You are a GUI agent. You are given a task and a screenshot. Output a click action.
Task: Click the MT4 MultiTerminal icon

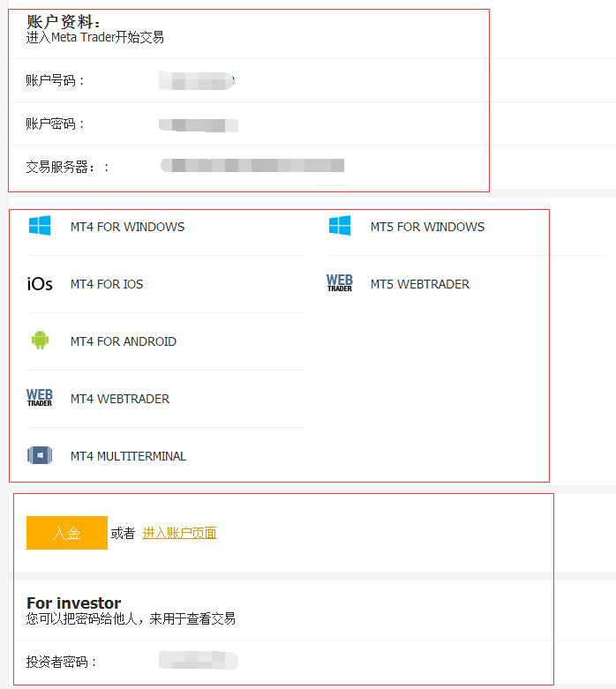coord(40,455)
